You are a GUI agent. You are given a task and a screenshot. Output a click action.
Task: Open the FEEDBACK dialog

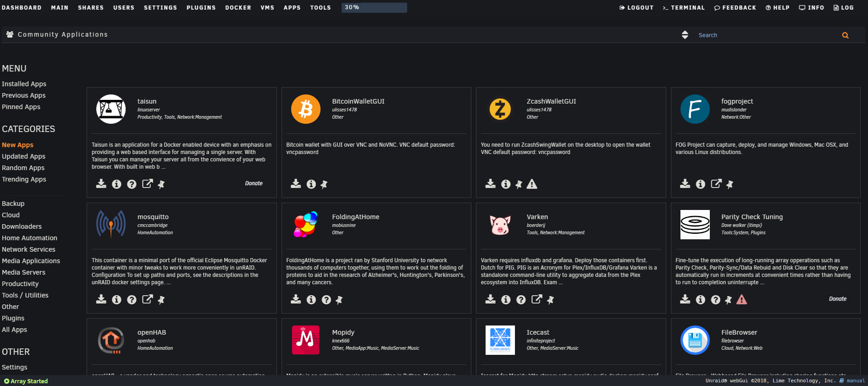click(735, 8)
